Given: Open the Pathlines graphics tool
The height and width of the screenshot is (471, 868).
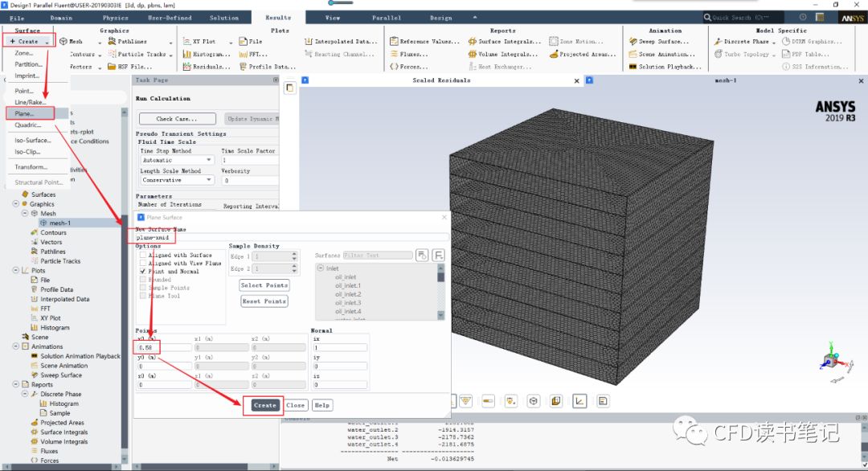Looking at the screenshot, I should (x=128, y=42).
